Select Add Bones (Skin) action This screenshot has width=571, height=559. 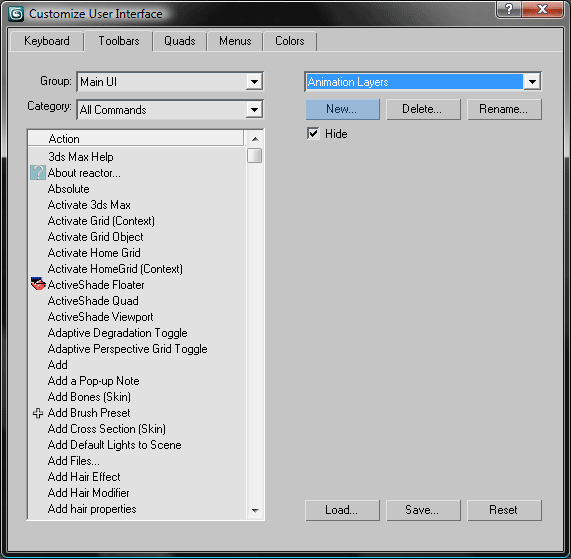(89, 397)
